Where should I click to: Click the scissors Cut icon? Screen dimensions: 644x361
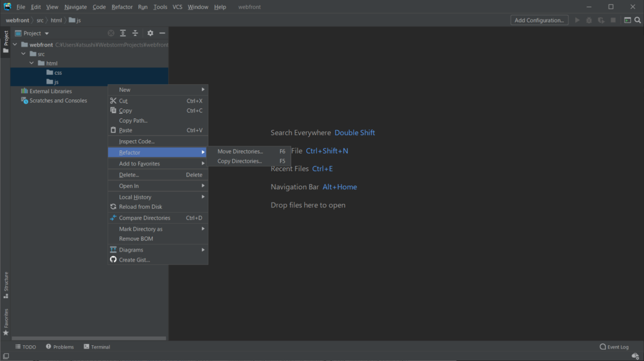coord(113,101)
